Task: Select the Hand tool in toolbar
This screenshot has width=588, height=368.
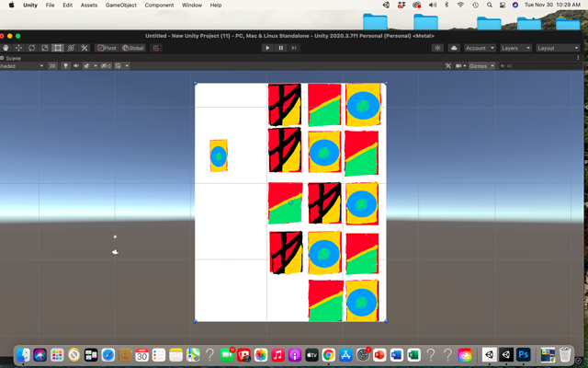Action: [x=6, y=48]
